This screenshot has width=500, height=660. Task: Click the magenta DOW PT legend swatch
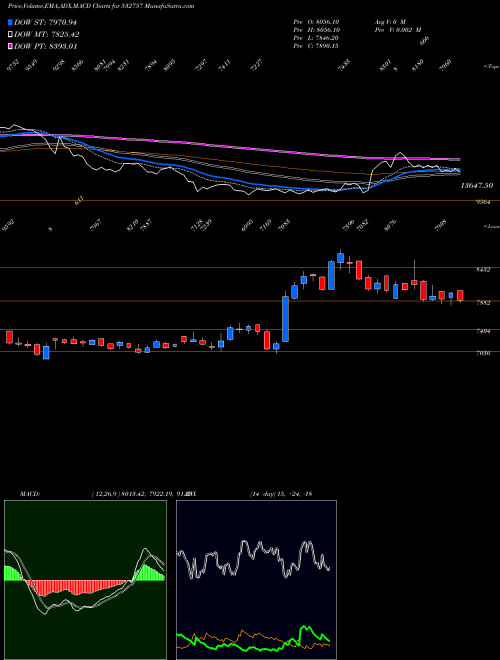11,46
